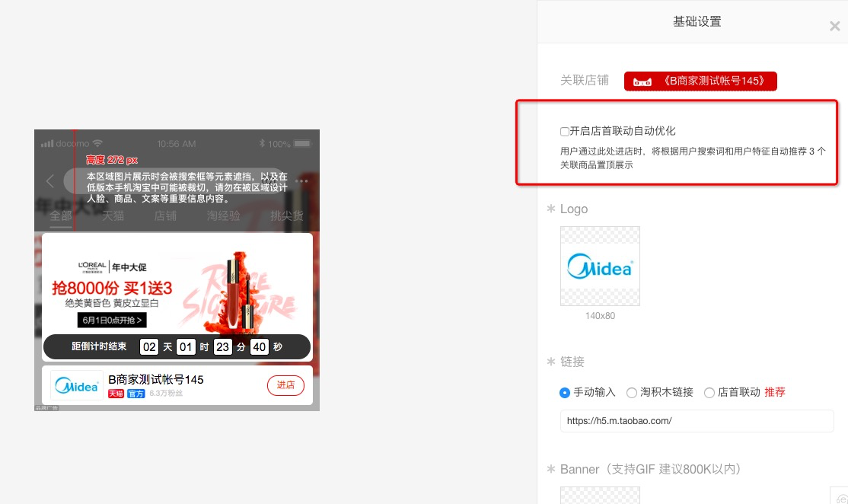Switch to the 淘经验 tab in the preview
Viewport: 848px width, 504px height.
(x=223, y=215)
